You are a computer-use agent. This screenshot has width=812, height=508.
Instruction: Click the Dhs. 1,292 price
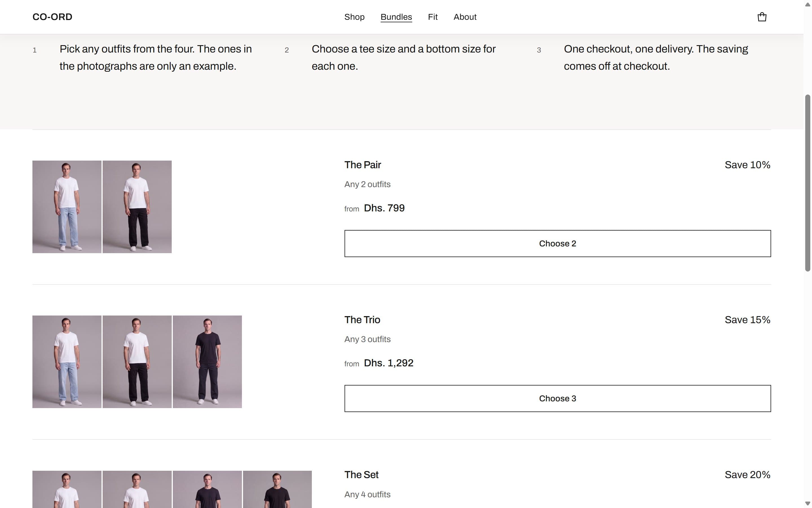coord(389,363)
